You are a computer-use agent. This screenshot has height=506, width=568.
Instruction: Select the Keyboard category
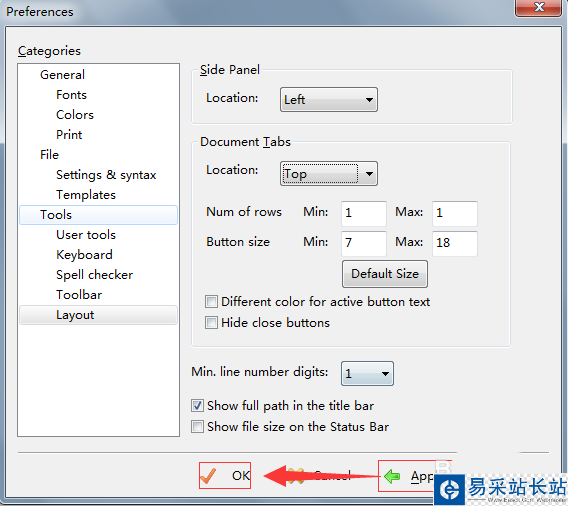[84, 255]
